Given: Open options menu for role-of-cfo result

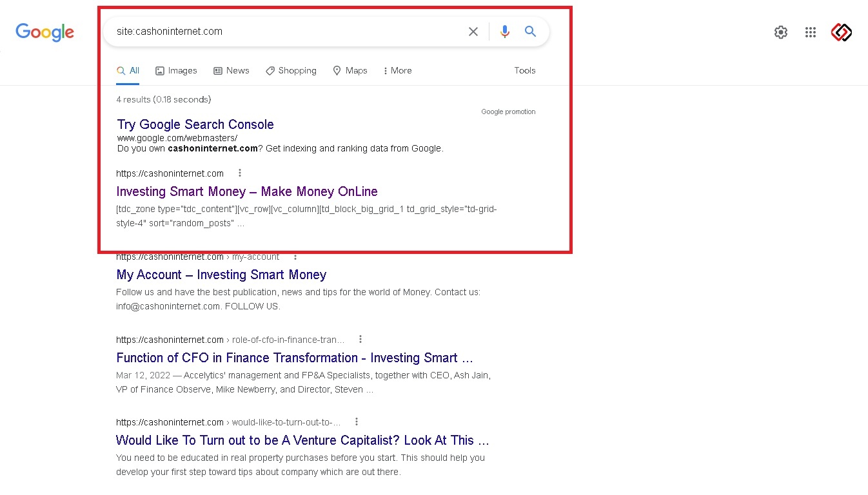Looking at the screenshot, I should pyautogui.click(x=360, y=339).
